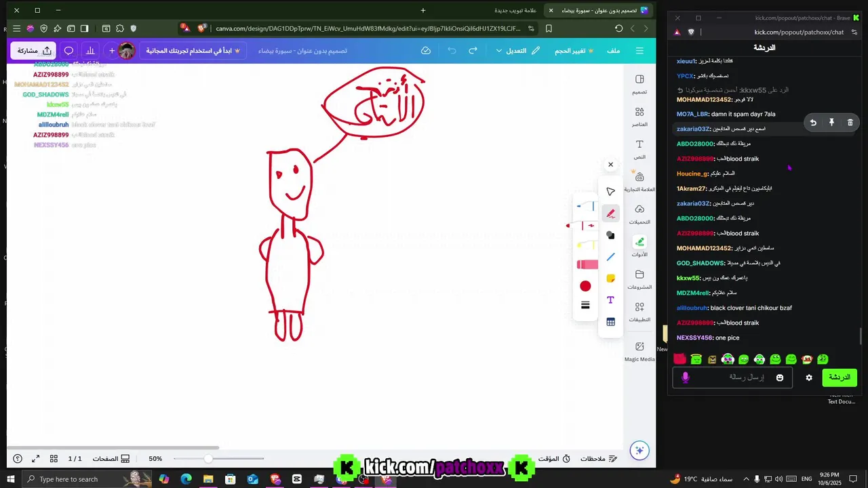Open the Timer (المؤقت) control

tap(554, 459)
